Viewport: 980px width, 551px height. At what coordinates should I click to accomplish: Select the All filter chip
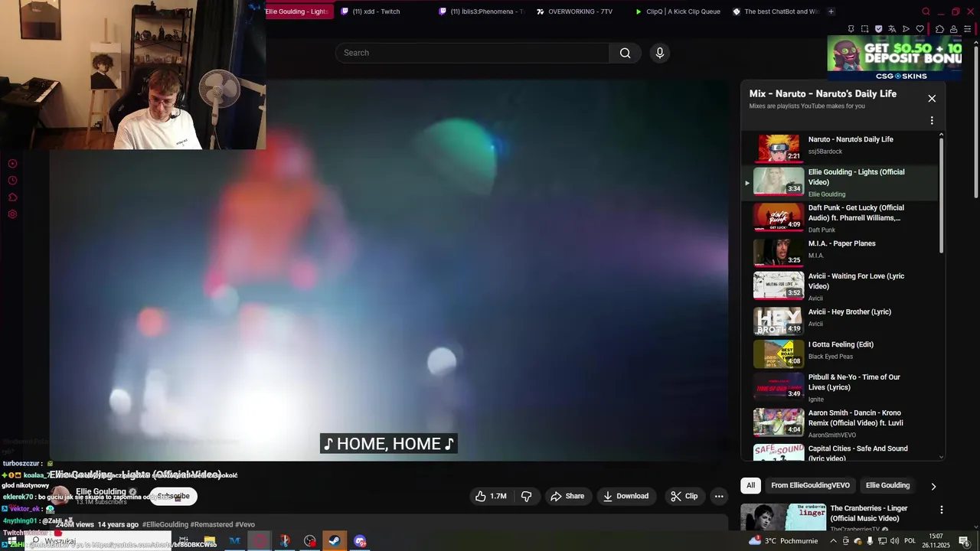751,485
